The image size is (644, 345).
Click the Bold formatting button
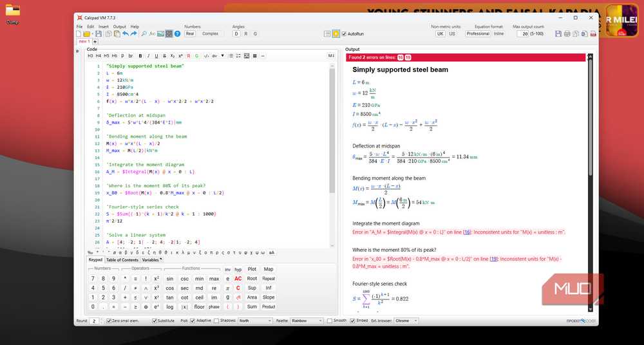[140, 56]
